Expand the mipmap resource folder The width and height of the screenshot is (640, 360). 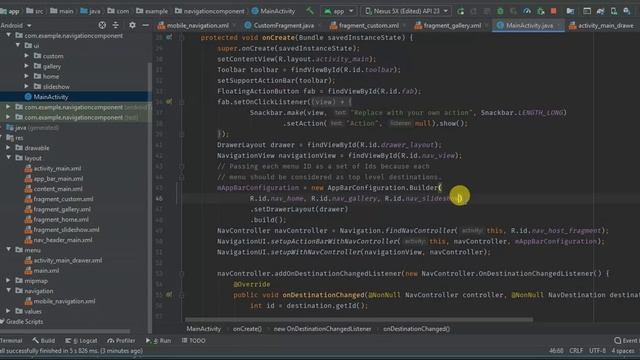coord(8,280)
